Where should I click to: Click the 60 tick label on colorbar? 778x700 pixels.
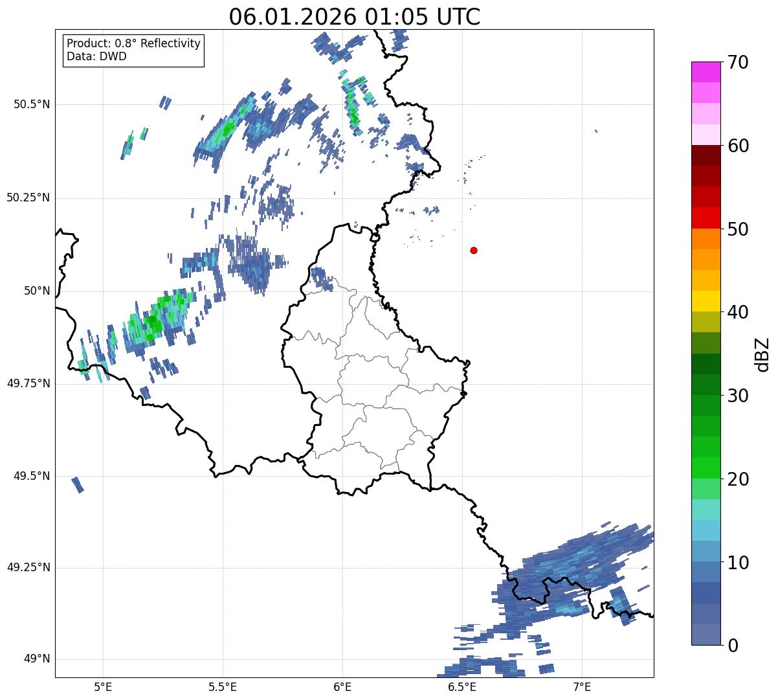pos(738,146)
